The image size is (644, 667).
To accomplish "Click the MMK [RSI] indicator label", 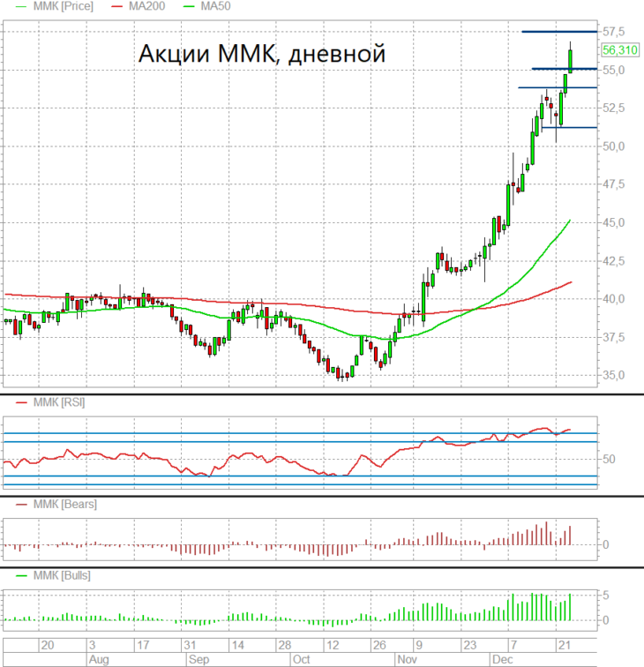I will (x=59, y=402).
